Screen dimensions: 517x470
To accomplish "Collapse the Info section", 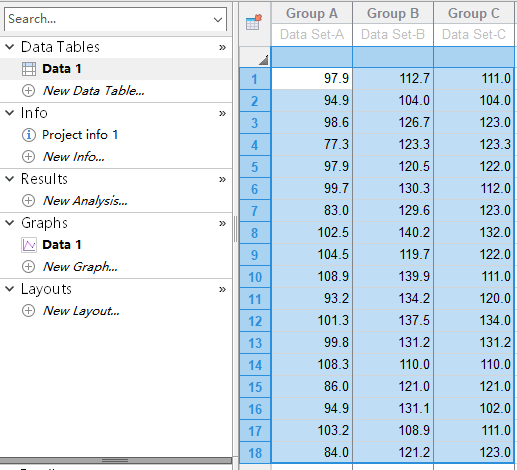I will point(10,113).
